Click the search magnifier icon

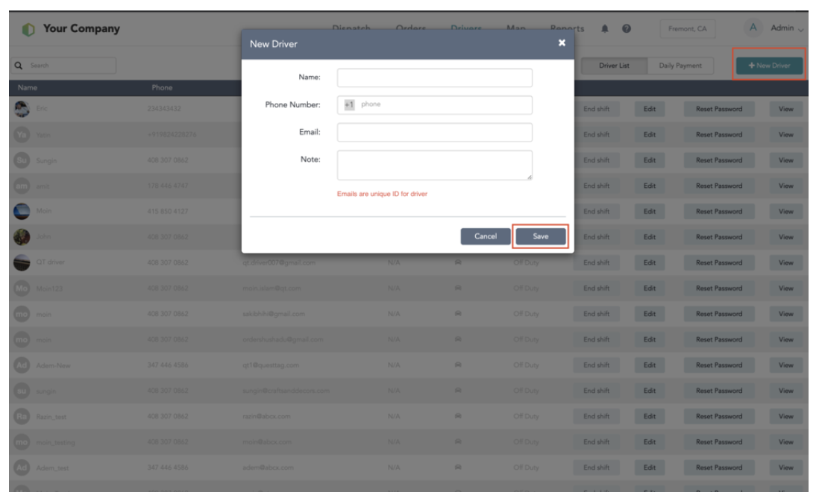click(x=17, y=65)
